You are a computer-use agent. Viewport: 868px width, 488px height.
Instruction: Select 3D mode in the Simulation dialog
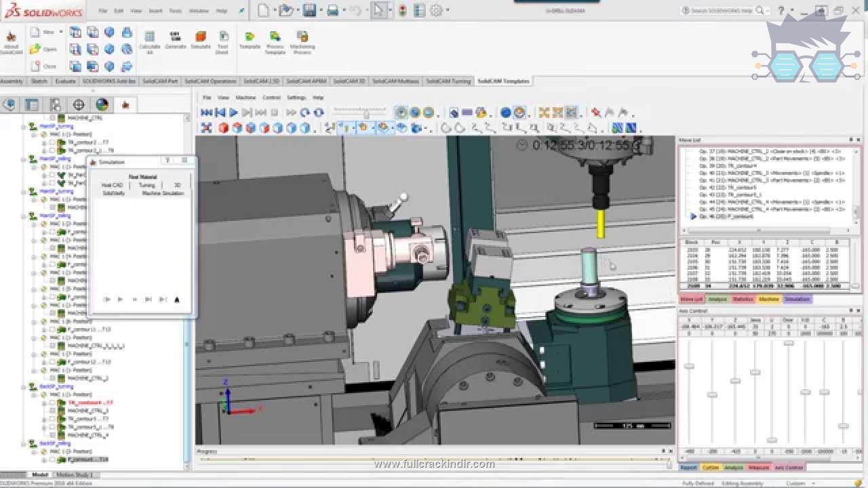point(177,185)
